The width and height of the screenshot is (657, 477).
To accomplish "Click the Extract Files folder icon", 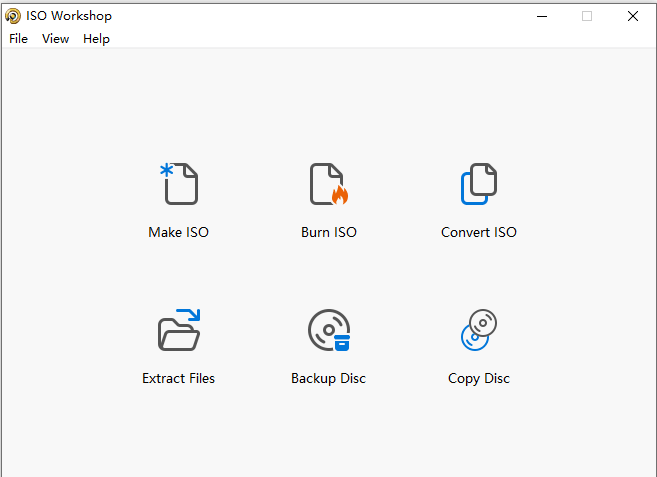I will click(x=180, y=330).
